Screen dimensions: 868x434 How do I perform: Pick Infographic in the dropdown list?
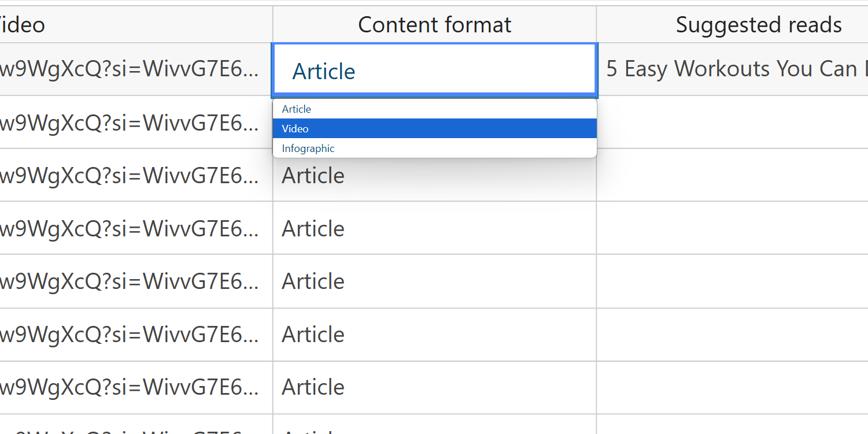[434, 148]
